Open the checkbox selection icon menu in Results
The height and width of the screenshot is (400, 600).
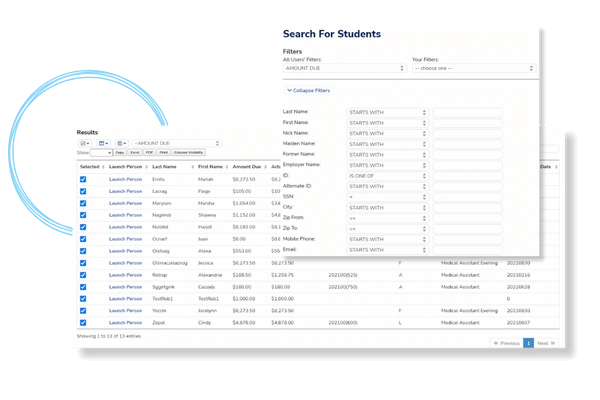(x=85, y=144)
